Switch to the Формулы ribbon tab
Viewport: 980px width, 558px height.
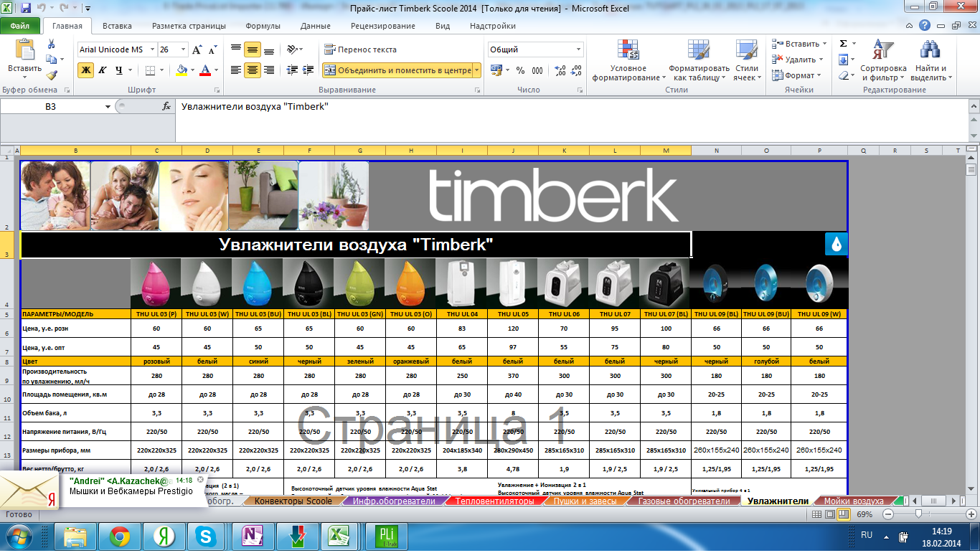coord(263,26)
